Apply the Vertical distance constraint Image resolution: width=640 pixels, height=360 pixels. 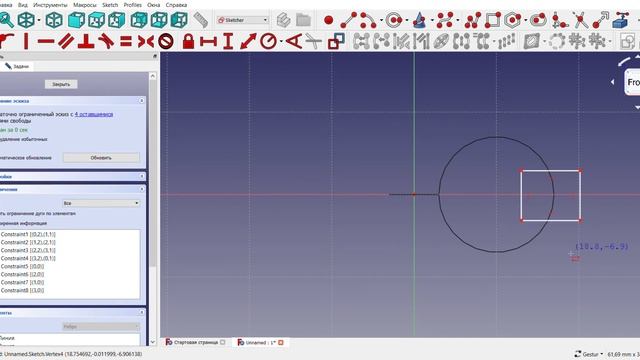[228, 41]
